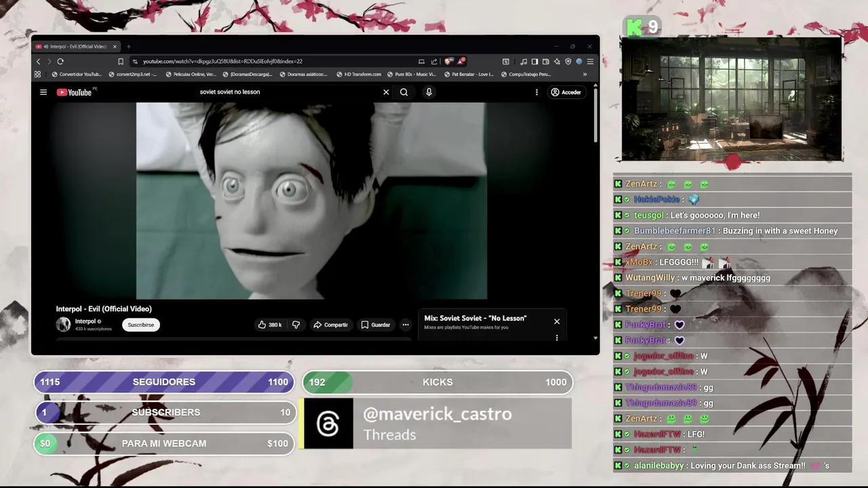868x488 pixels.
Task: Expand hidden bookmarks with the » chevron
Action: tap(585, 75)
